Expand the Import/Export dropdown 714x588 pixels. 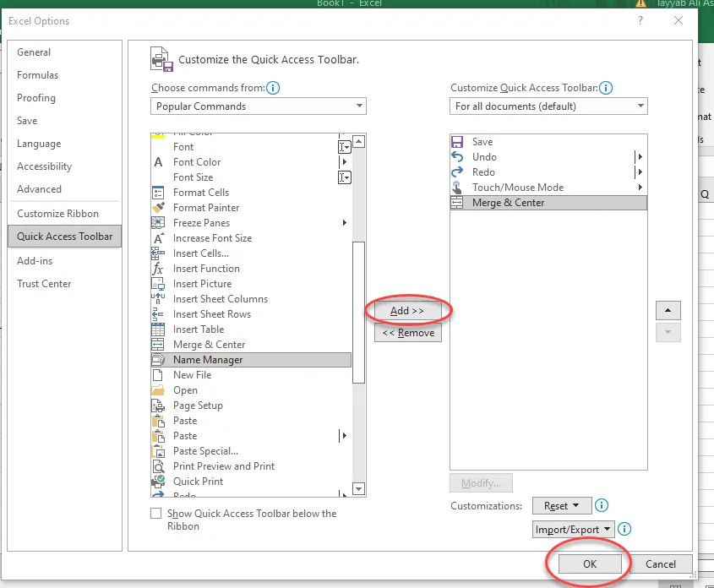click(572, 530)
